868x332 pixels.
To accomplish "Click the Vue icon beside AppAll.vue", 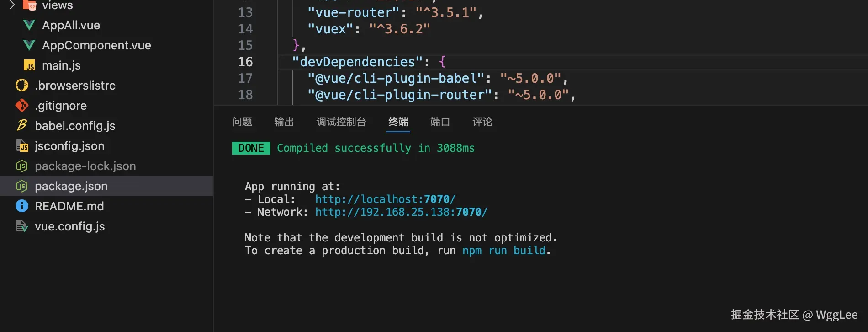I will click(29, 25).
